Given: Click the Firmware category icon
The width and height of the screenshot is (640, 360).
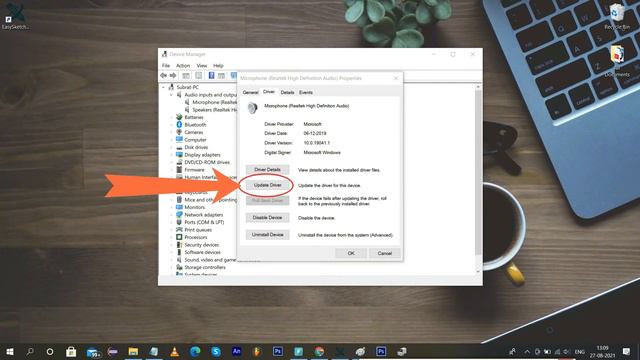Looking at the screenshot, I should pyautogui.click(x=179, y=169).
